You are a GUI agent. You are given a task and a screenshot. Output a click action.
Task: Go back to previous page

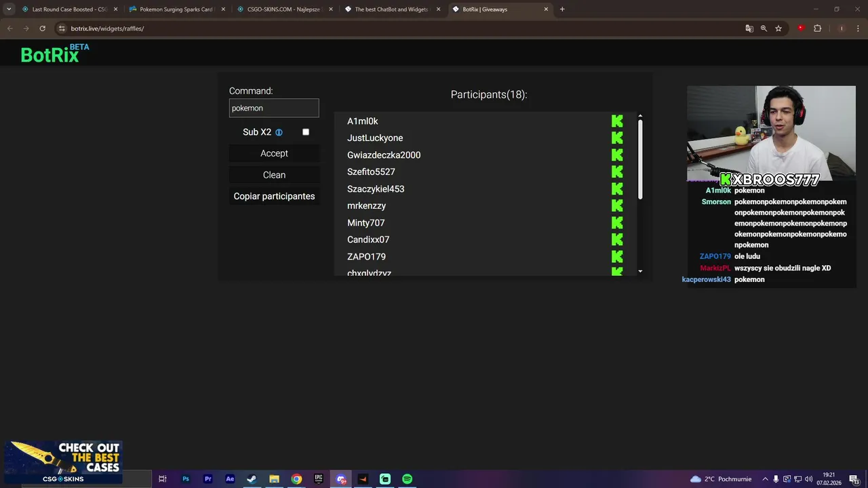click(x=9, y=28)
